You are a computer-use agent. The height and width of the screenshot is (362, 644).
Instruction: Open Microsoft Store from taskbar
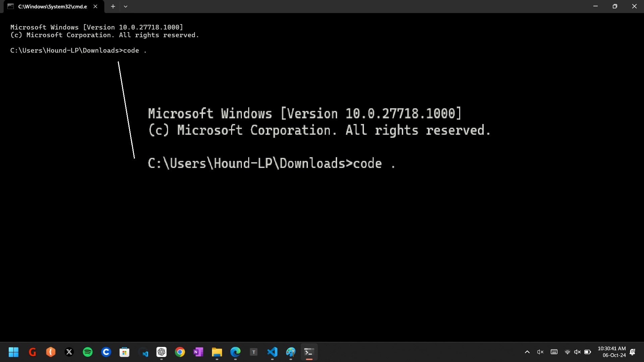tap(124, 352)
